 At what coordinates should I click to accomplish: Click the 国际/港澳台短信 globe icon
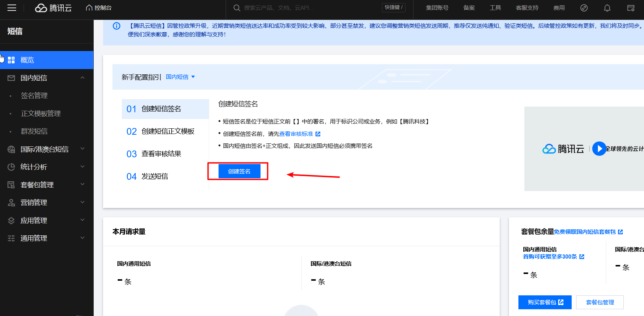click(11, 149)
